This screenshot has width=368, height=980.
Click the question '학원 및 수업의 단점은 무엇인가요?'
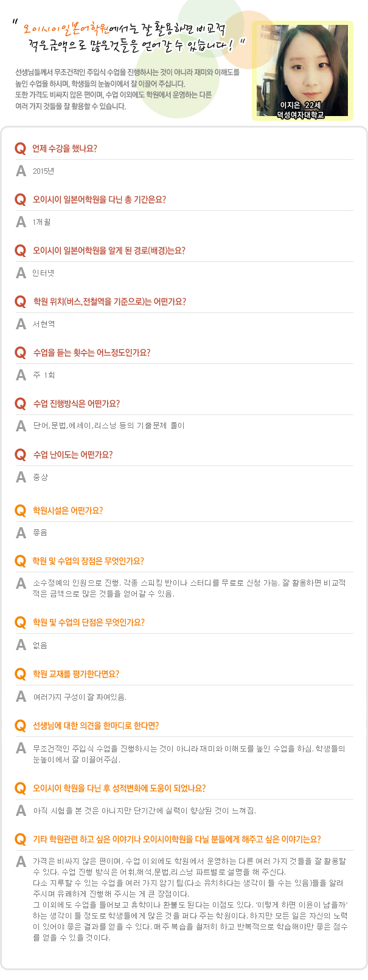88,623
